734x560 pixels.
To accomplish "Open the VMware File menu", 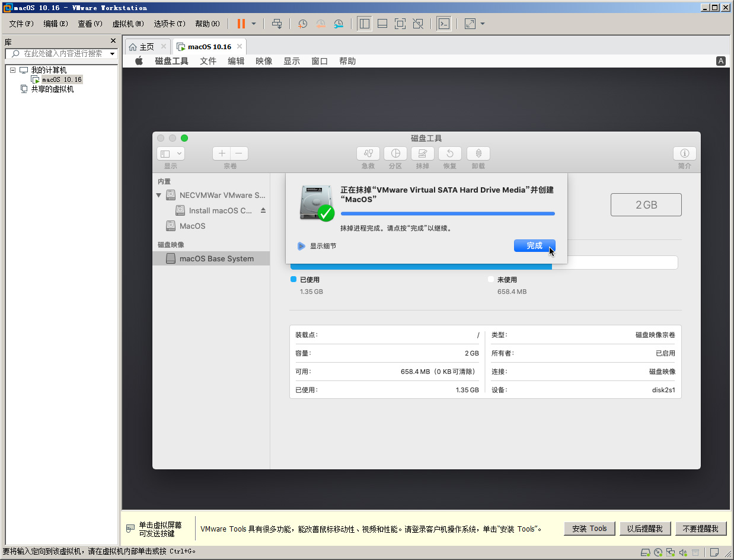I will coord(21,24).
